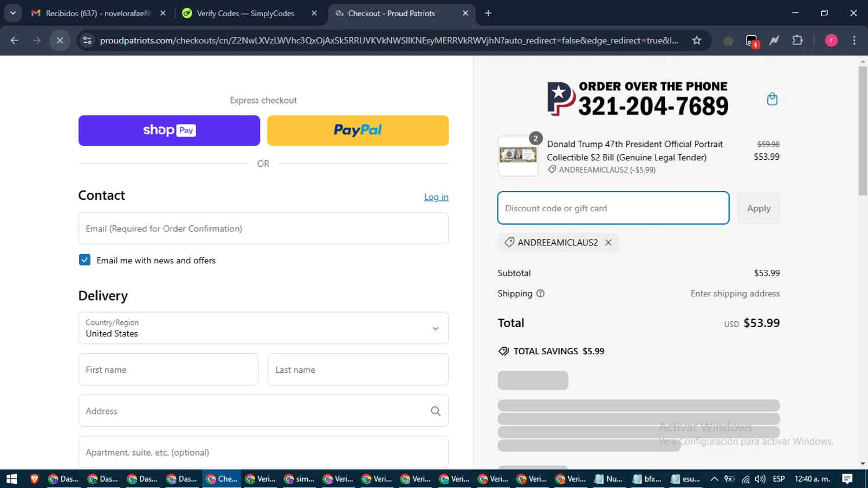Focus the Apartment, suite field
Image resolution: width=868 pixels, height=488 pixels.
[x=263, y=452]
